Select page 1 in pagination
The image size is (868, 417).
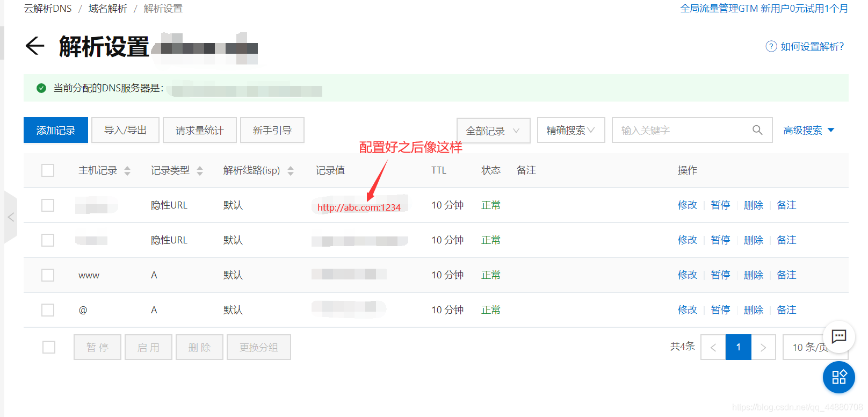(739, 347)
